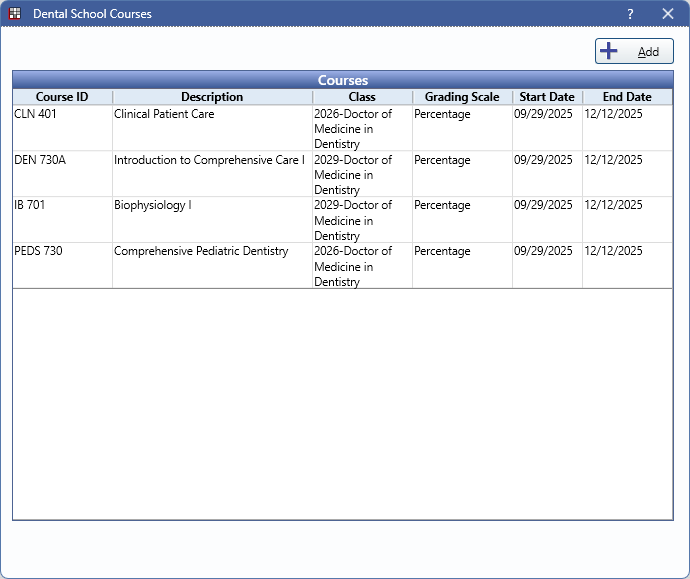Screen dimensions: 690x579
Task: Click Percentage grading scale for IB 701
Action: pos(442,206)
